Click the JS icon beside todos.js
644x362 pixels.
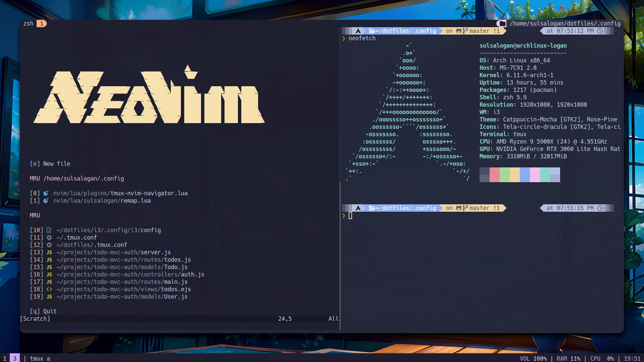tap(49, 260)
